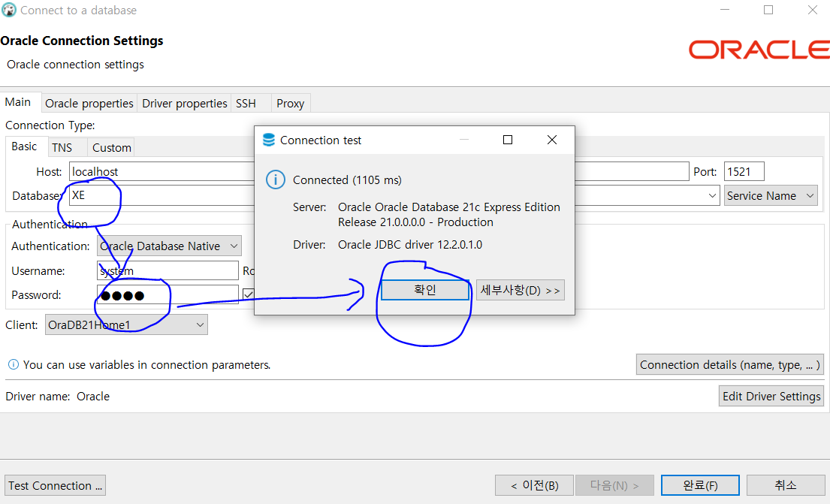Toggle the save password checkbox
Viewport: 830px width, 504px height.
(x=248, y=294)
